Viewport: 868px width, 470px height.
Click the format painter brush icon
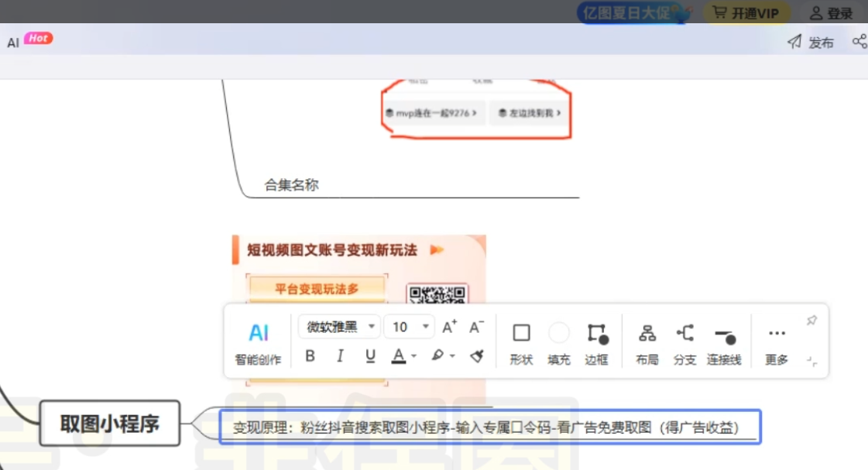tap(477, 356)
